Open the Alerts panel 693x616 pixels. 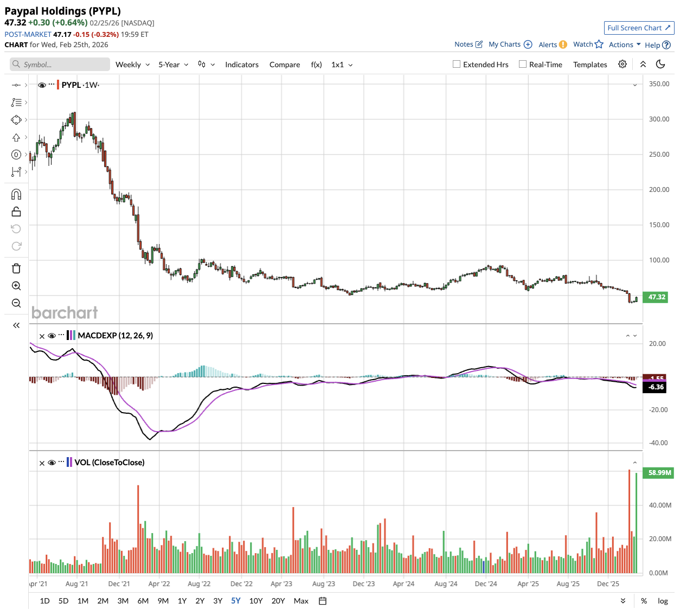(553, 44)
